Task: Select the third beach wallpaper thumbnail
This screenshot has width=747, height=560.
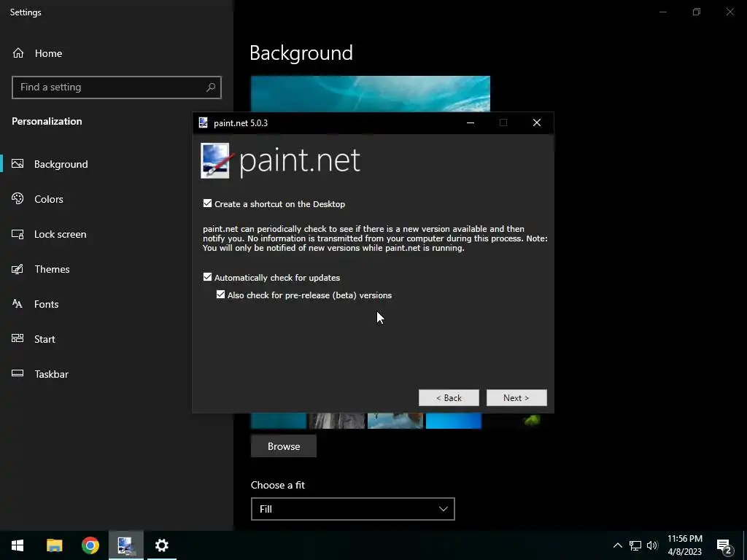Action: 395,421
